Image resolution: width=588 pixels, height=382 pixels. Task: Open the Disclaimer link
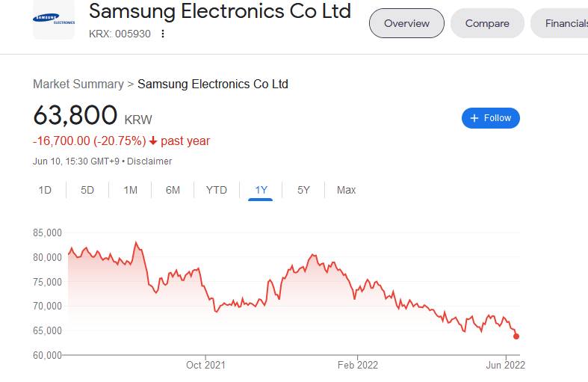coord(149,161)
